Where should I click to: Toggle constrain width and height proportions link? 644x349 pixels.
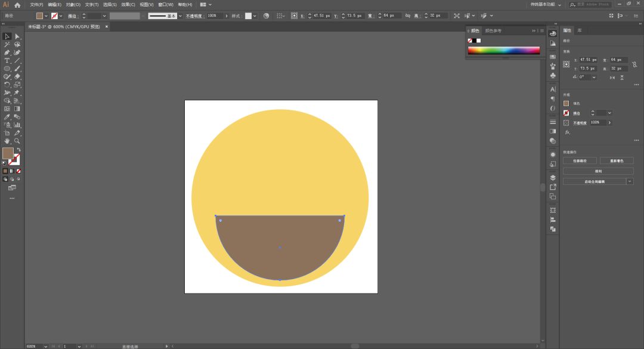[x=635, y=64]
